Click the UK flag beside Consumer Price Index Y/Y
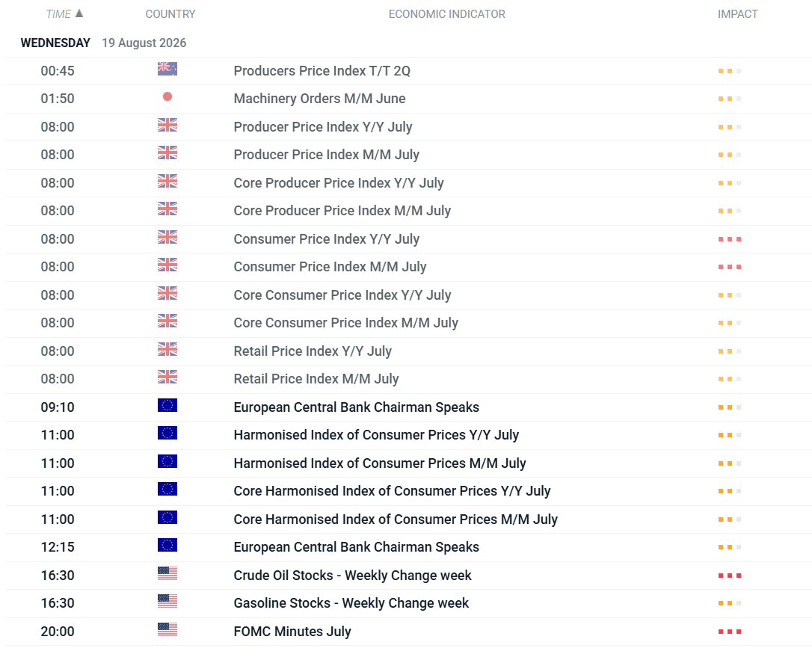This screenshot has width=812, height=666. tap(167, 237)
